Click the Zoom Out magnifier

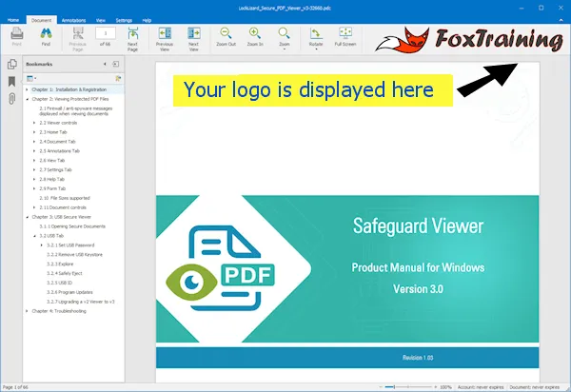tap(226, 36)
